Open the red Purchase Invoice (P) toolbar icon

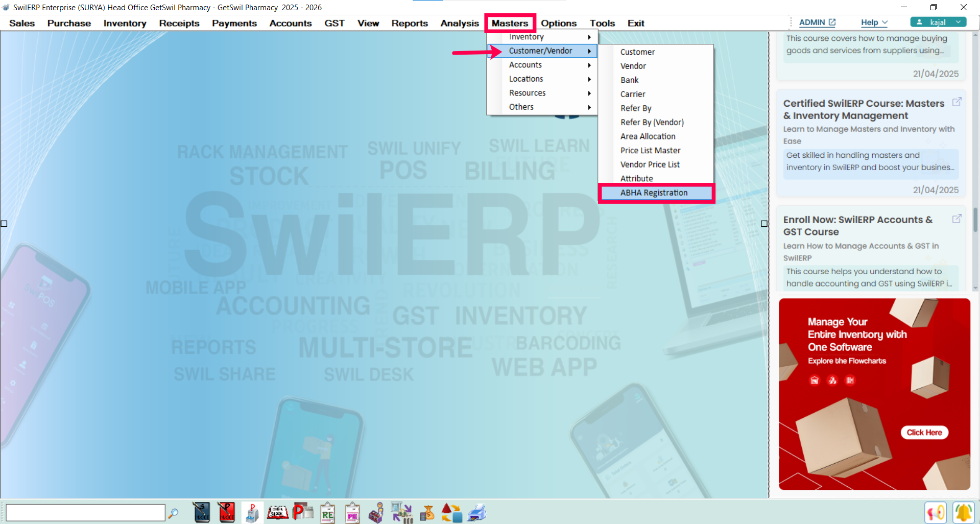coord(226,512)
